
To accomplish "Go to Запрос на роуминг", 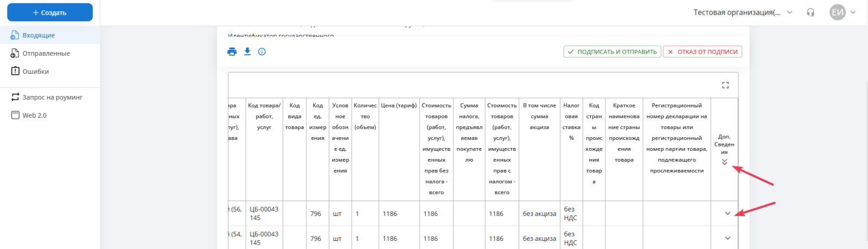I will (x=52, y=97).
